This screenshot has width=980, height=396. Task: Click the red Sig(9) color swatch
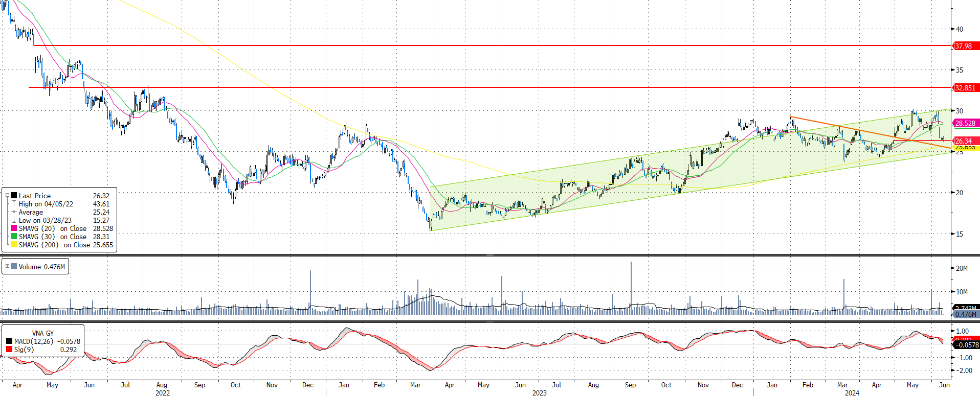9,350
